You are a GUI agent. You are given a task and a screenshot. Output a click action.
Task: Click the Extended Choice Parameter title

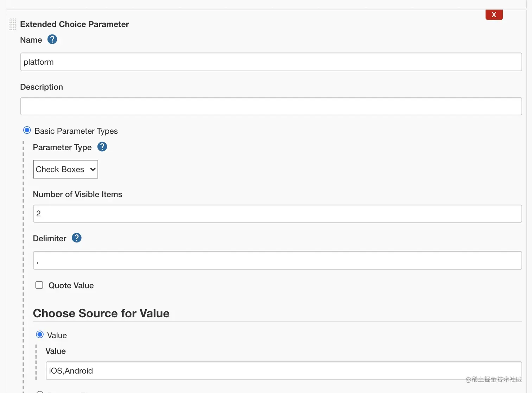tap(75, 24)
